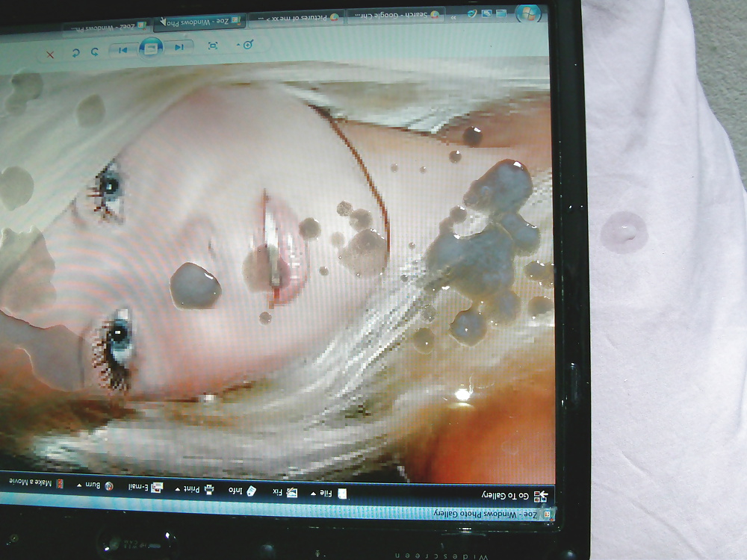Image resolution: width=747 pixels, height=560 pixels.
Task: Click the actual size icon
Action: (213, 46)
